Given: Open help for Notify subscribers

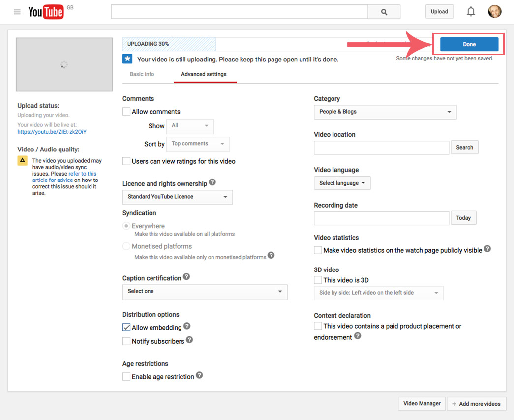Looking at the screenshot, I should [189, 340].
